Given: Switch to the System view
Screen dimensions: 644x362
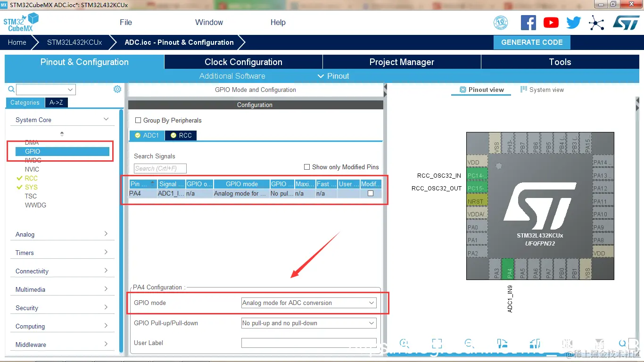Looking at the screenshot, I should pos(542,90).
